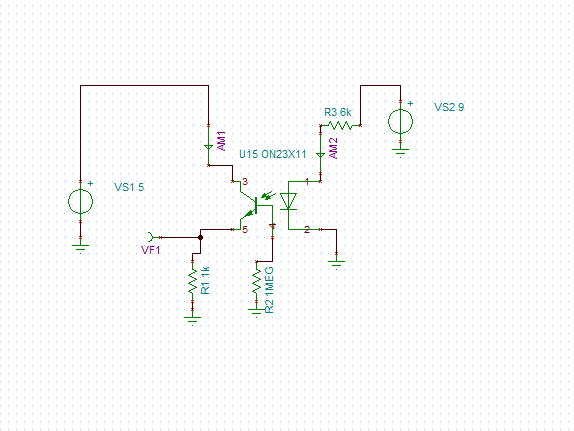Screen dimensions: 574x431
Task: Select the wire from R3 to VS2
Action: click(381, 86)
